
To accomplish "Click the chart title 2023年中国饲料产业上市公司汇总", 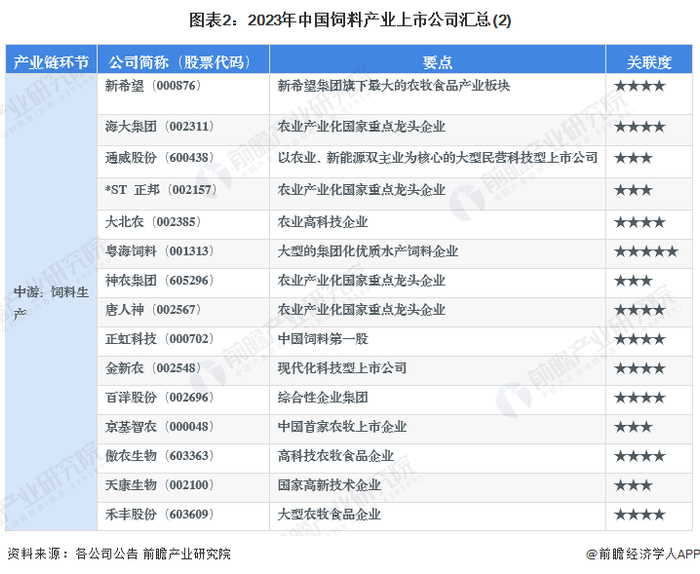I will 350,20.
